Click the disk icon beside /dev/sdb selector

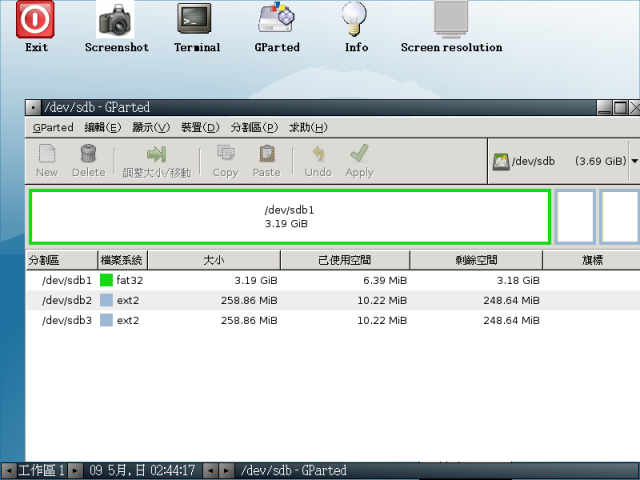pos(501,162)
